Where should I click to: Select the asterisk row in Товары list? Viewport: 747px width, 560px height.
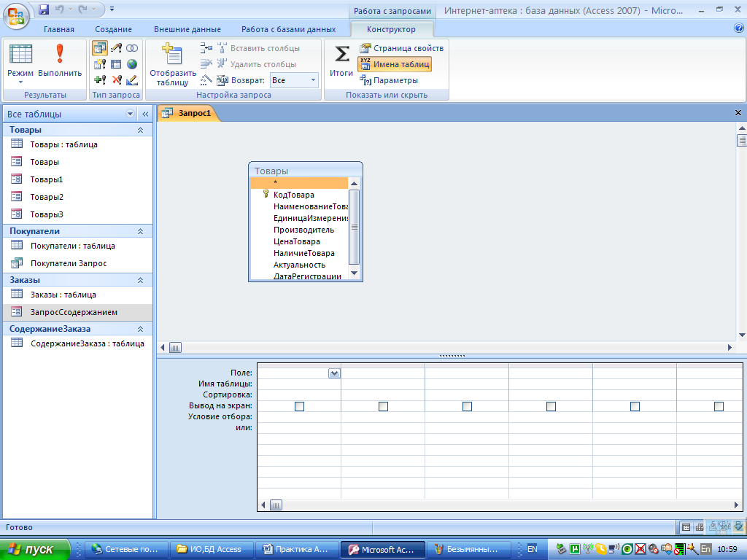(x=299, y=183)
